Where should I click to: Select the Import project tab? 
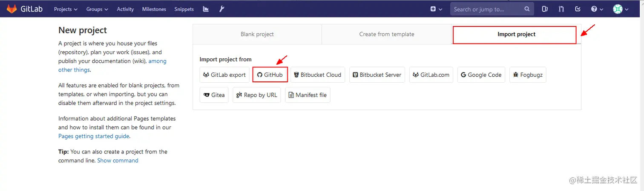[x=516, y=34]
